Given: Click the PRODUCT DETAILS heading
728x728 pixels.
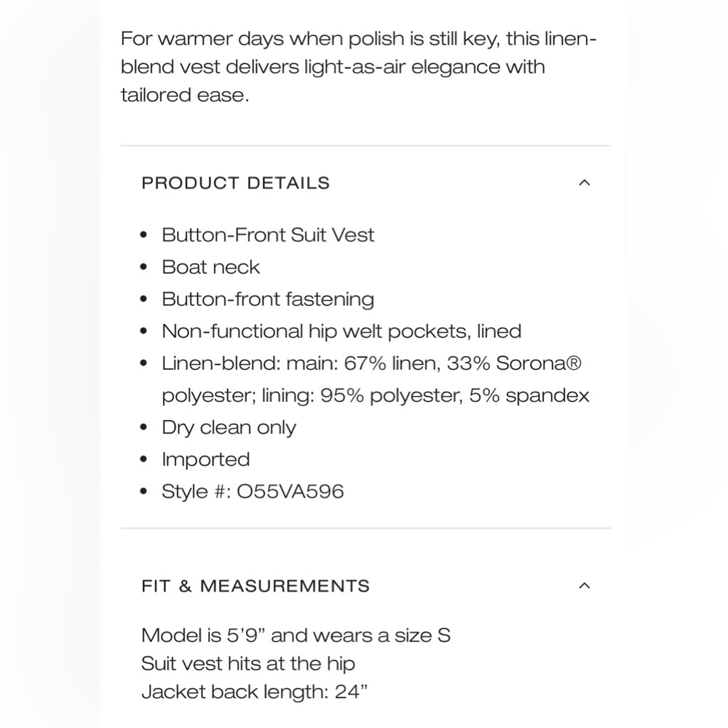Looking at the screenshot, I should click(235, 183).
